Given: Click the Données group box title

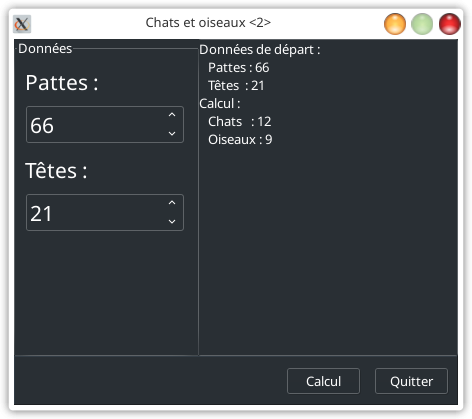Looking at the screenshot, I should coord(45,49).
